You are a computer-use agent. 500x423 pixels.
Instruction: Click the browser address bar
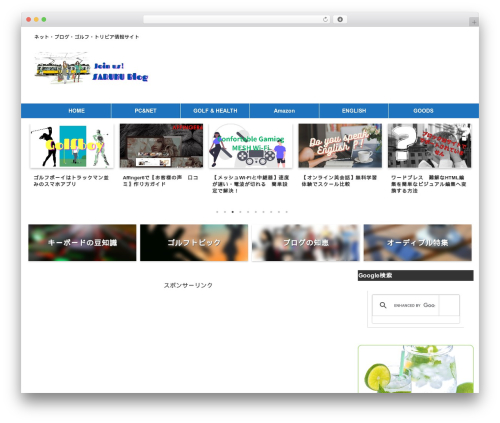tap(233, 20)
